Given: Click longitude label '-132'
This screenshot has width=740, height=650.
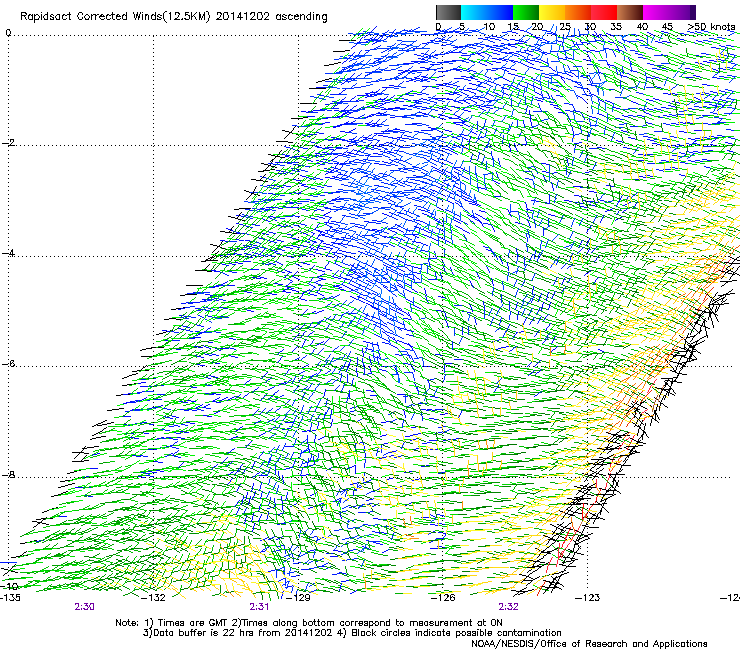Looking at the screenshot, I should click(x=154, y=598).
